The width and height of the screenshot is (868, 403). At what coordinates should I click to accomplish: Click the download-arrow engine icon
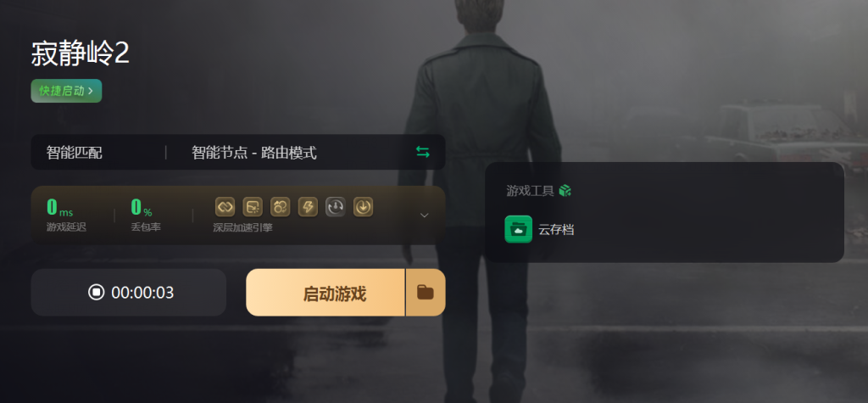363,207
